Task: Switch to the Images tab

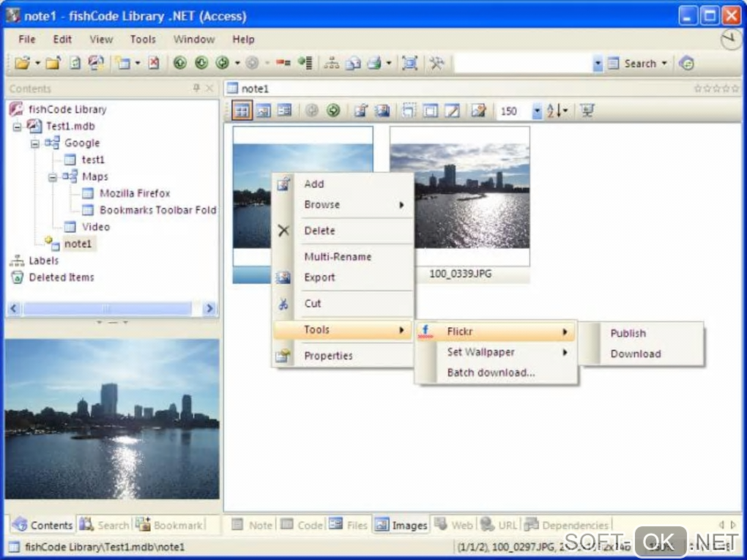Action: [401, 525]
